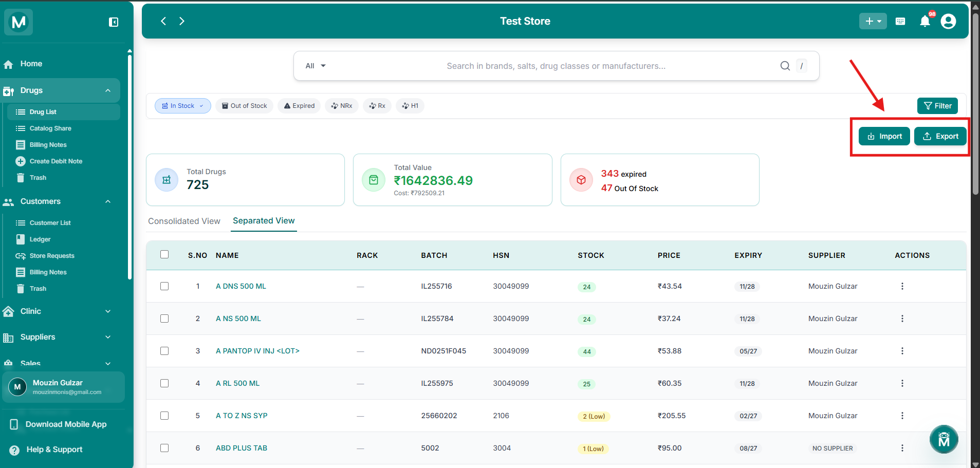Switch to Separated View tab
The width and height of the screenshot is (980, 468).
tap(264, 221)
